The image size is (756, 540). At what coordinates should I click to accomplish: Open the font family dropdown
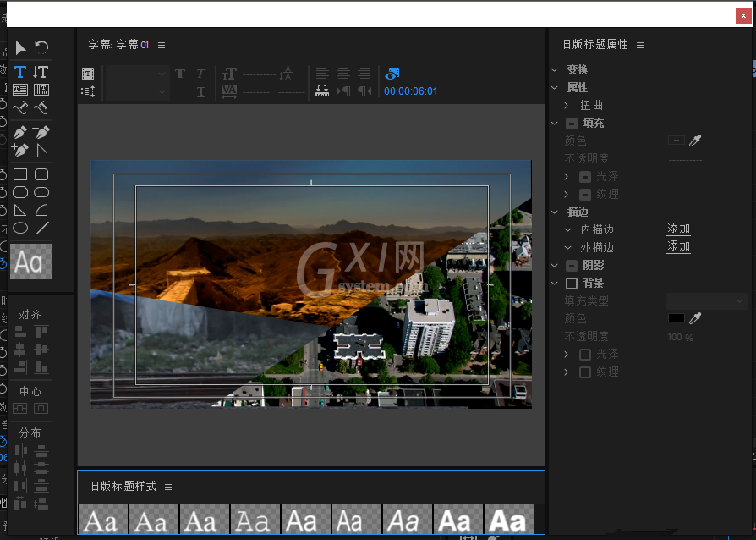pos(137,74)
